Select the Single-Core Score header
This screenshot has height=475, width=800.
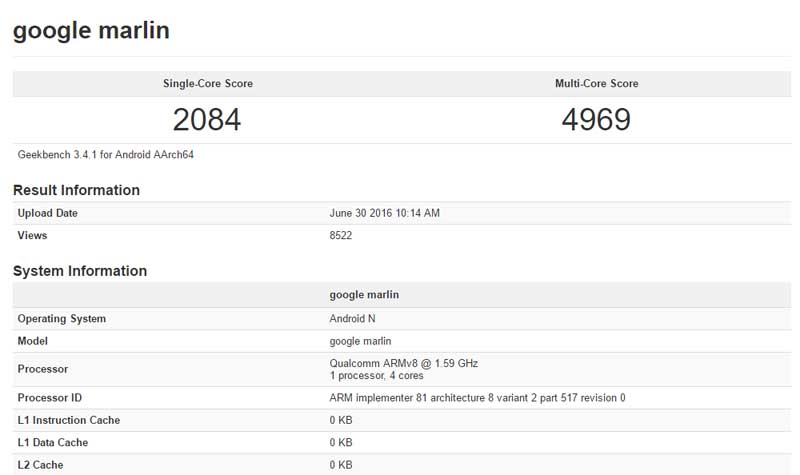tap(208, 84)
